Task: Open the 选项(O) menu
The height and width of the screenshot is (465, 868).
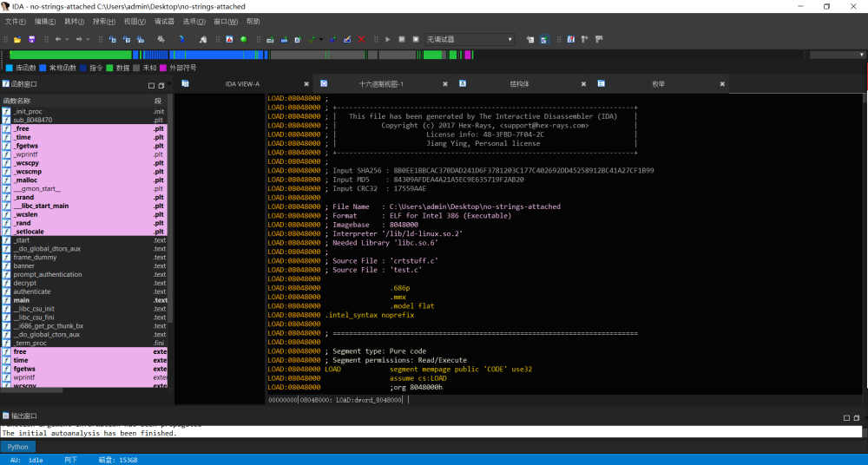Action: [194, 22]
